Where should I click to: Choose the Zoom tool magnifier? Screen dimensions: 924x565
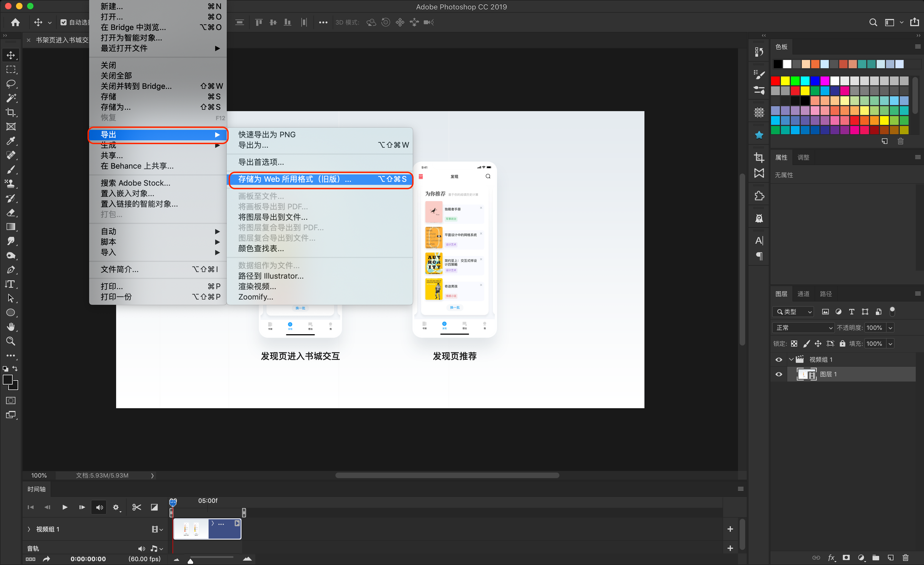[10, 341]
